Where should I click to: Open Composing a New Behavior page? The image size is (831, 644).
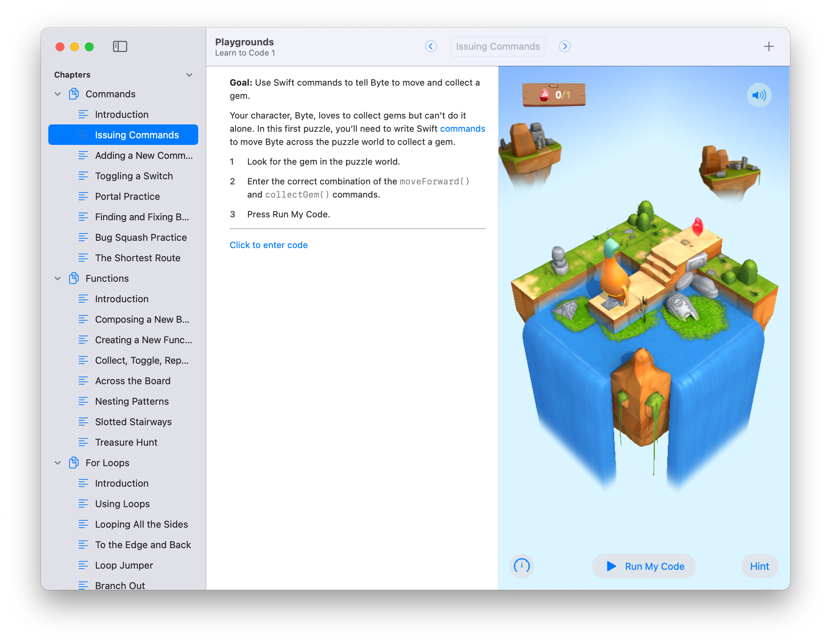click(123, 319)
